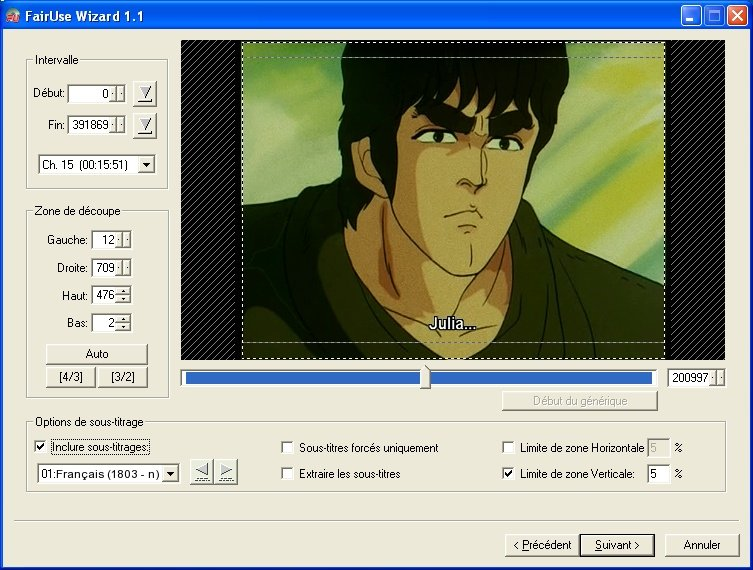This screenshot has width=753, height=570.
Task: Close the FairUse Wizard window
Action: [737, 16]
